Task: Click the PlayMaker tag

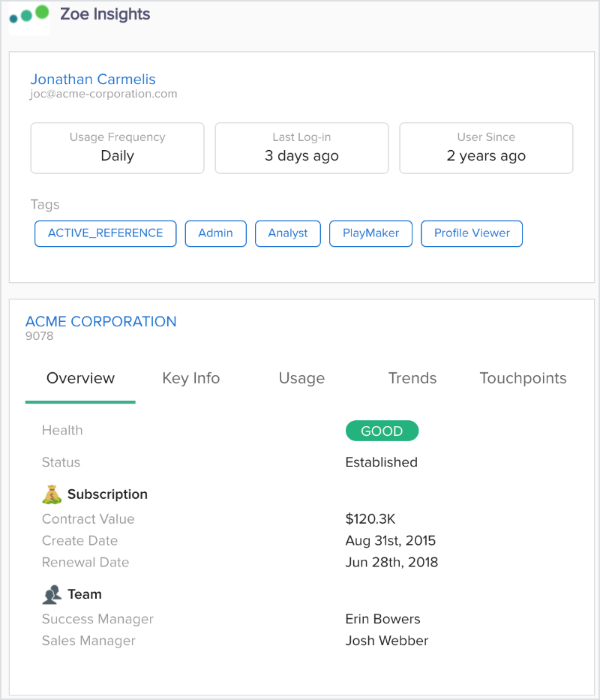Action: (x=370, y=233)
